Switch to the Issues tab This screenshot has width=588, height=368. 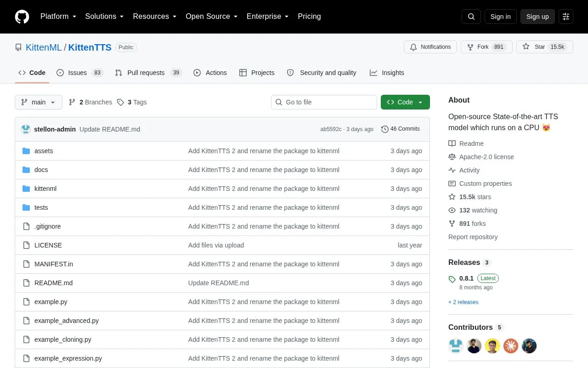[80, 73]
